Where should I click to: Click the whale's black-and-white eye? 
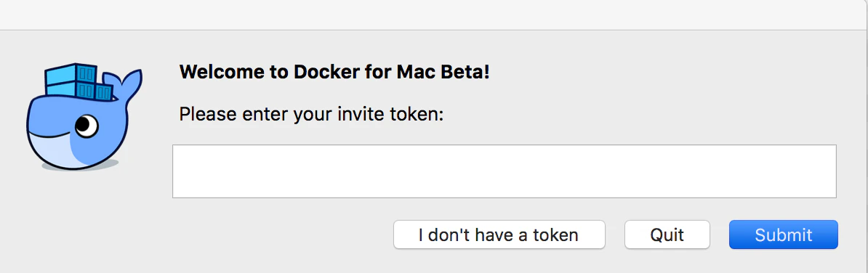coord(86,126)
